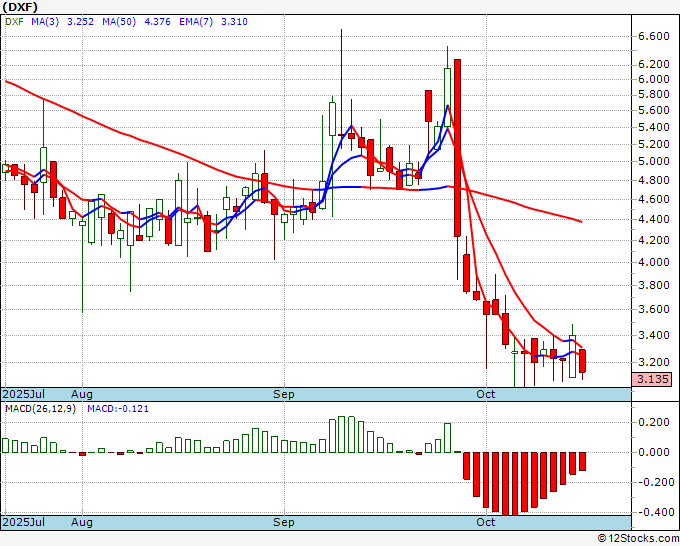The width and height of the screenshot is (680, 546).
Task: Open the 12Stocks.com credit link
Action: [x=638, y=539]
